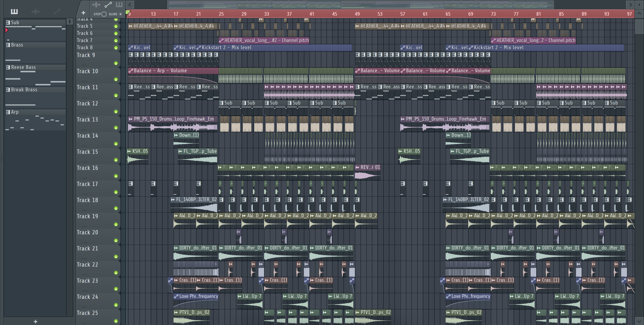Open menu icon of first FL_140BP..ILTER_02 clip
644x325 pixels.
pyautogui.click(x=173, y=200)
